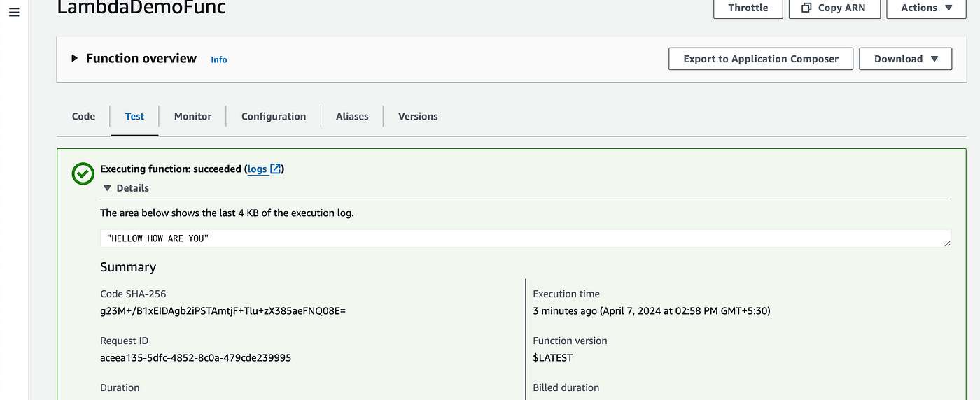
Task: Open the Info link beside Function overview
Action: tap(219, 59)
